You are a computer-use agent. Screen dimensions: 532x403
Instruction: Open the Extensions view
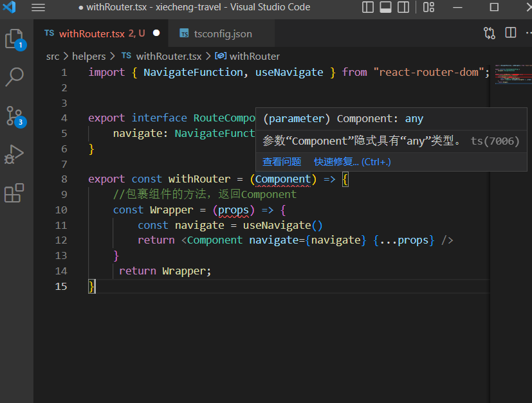[15, 193]
